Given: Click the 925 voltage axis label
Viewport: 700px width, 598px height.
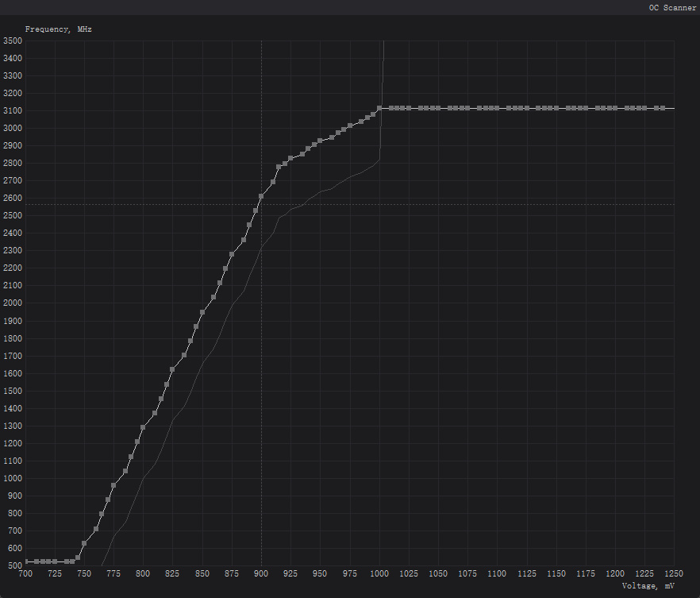Looking at the screenshot, I should pyautogui.click(x=290, y=573).
